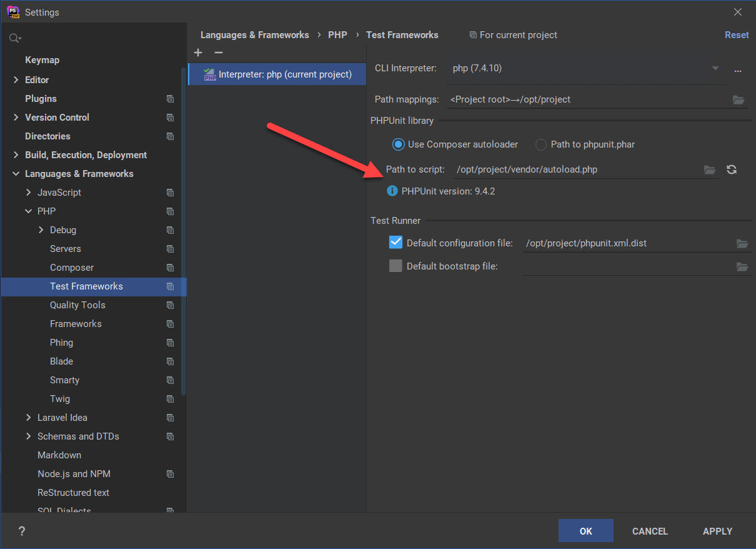Enable Default bootstrap file checkbox
Image resolution: width=756 pixels, height=549 pixels.
395,266
